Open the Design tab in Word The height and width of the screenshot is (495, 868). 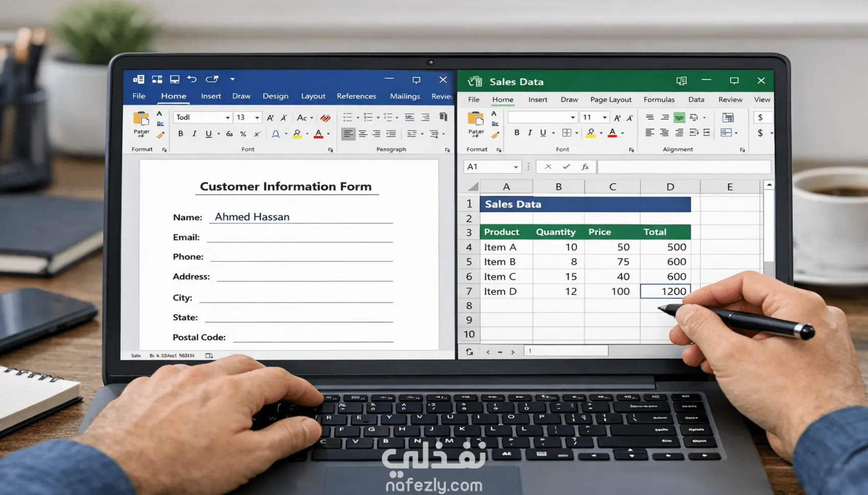[x=276, y=96]
